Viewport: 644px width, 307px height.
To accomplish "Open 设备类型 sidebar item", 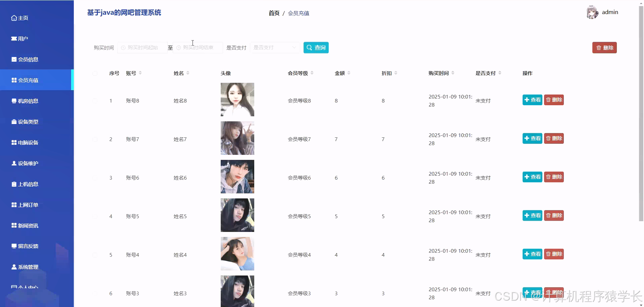I will point(25,122).
